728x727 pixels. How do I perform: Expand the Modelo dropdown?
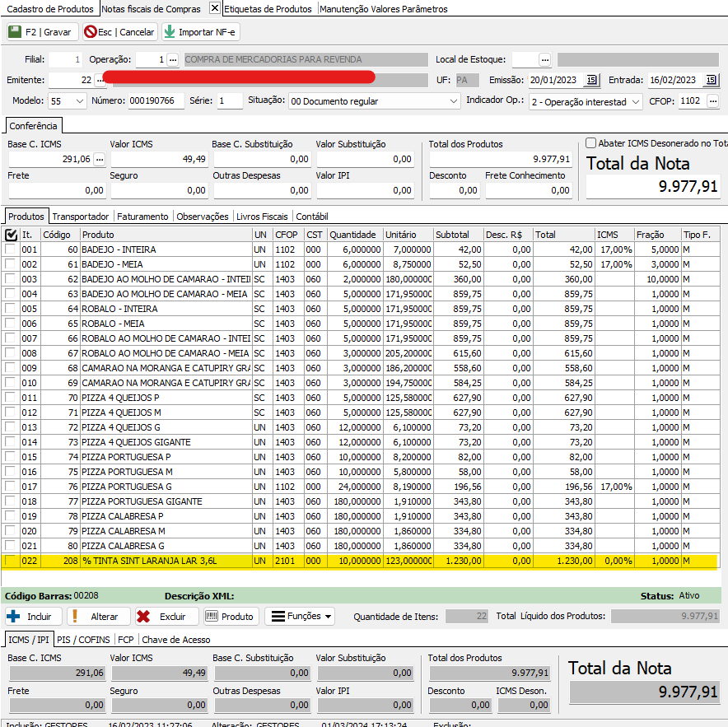[x=79, y=100]
